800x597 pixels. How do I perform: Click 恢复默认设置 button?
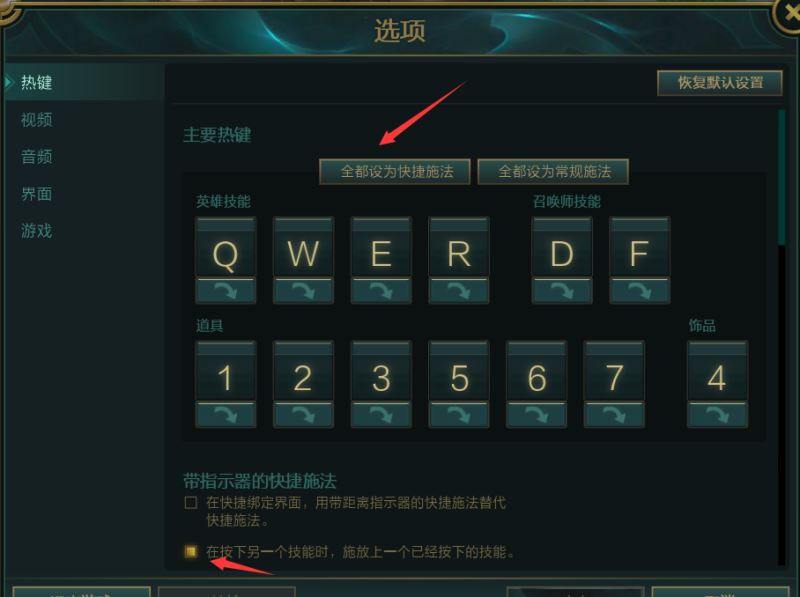pyautogui.click(x=720, y=83)
